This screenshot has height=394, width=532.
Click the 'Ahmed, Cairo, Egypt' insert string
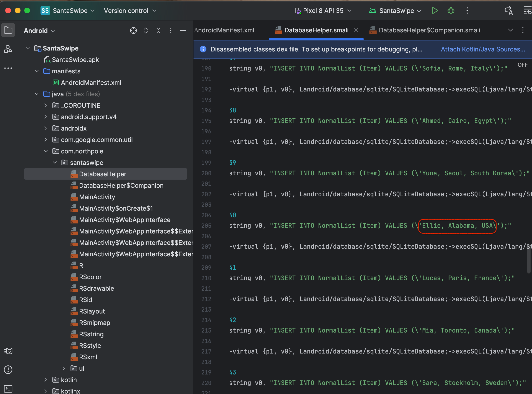click(x=390, y=121)
